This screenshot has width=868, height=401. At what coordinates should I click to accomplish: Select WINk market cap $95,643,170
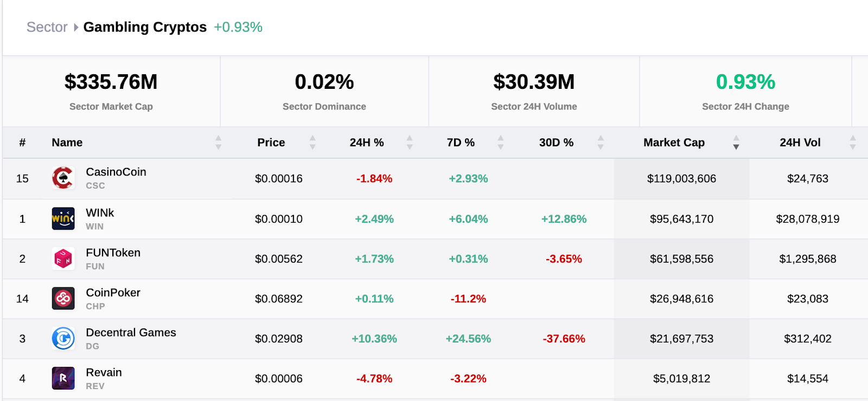coord(681,219)
